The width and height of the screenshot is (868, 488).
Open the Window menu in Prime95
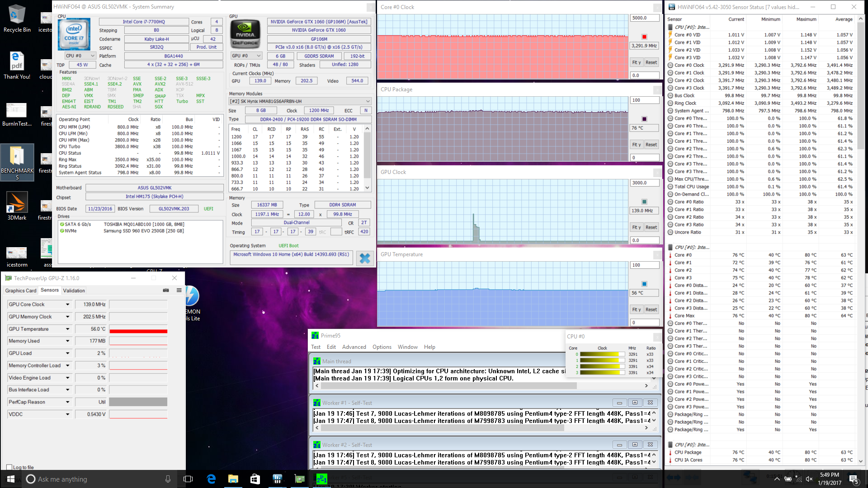coord(407,347)
